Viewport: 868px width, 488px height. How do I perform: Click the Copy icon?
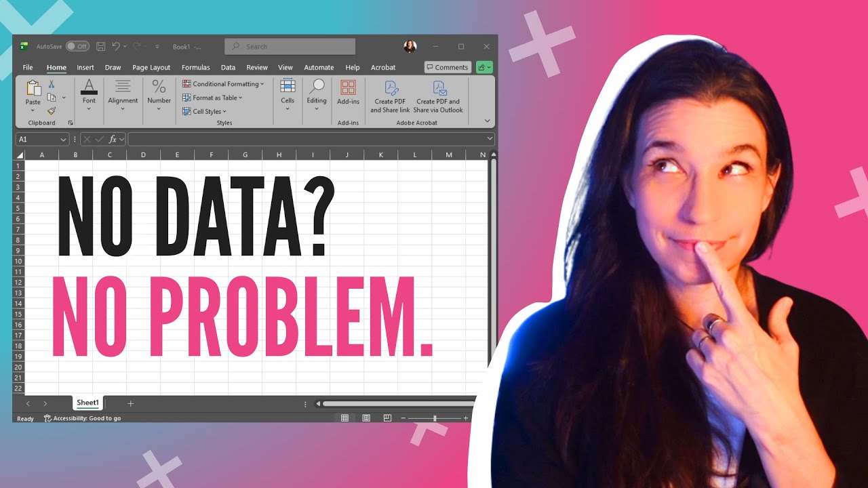[52, 98]
